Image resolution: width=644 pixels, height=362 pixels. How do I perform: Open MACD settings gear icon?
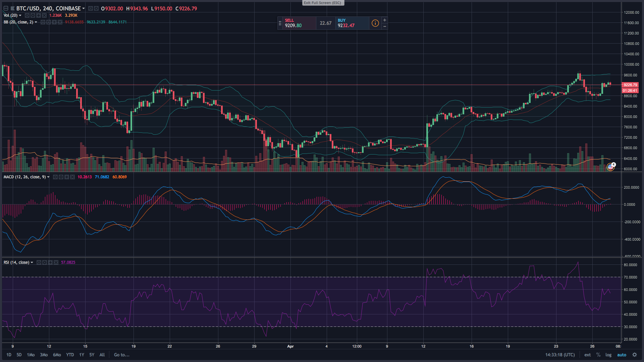[x=61, y=177]
